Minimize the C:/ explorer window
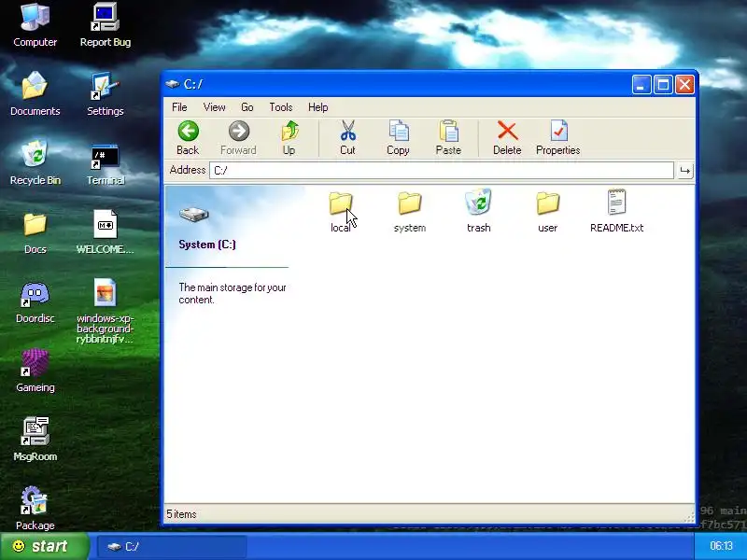The width and height of the screenshot is (747, 560). coord(641,85)
